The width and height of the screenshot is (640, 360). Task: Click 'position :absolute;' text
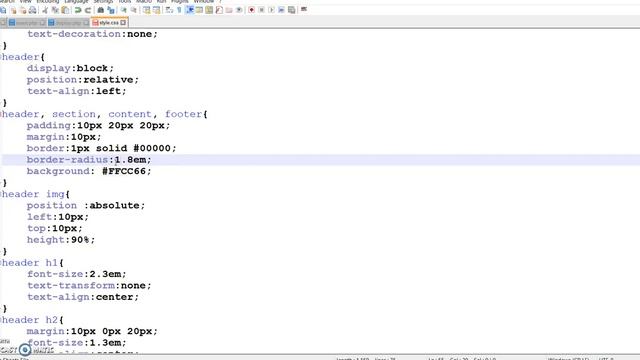[x=86, y=205]
